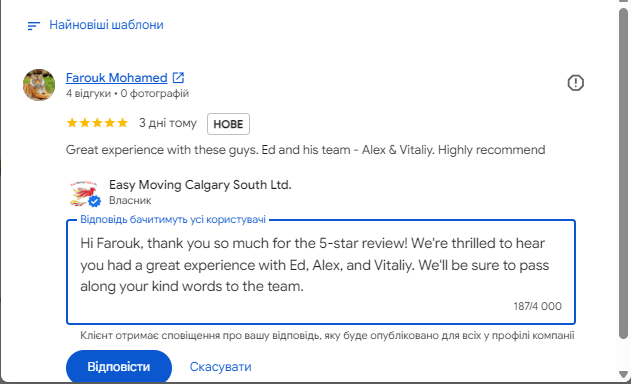This screenshot has width=631, height=384.
Task: Report the review with the exclamation icon
Action: coord(575,83)
